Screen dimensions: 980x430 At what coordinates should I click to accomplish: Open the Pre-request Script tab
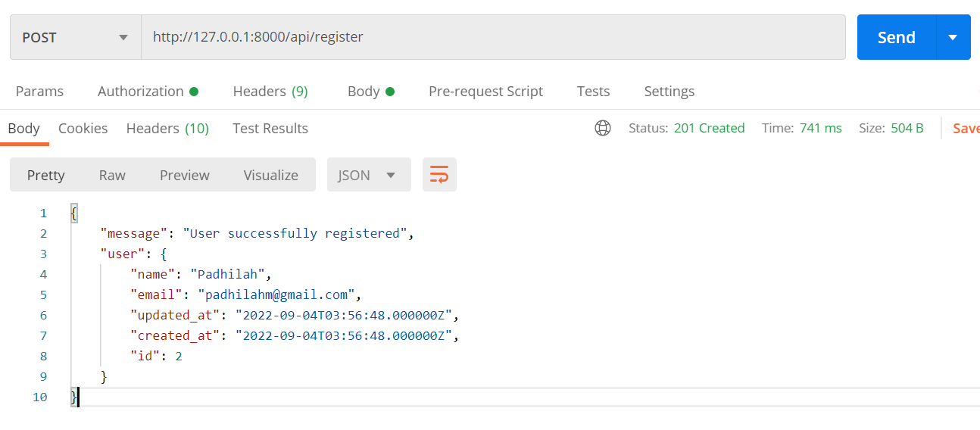(485, 91)
